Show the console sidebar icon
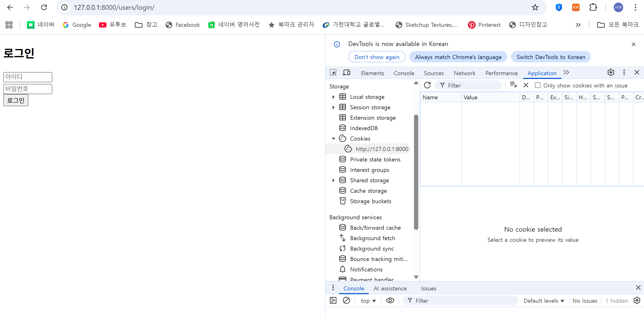This screenshot has height=316, width=644. point(333,301)
